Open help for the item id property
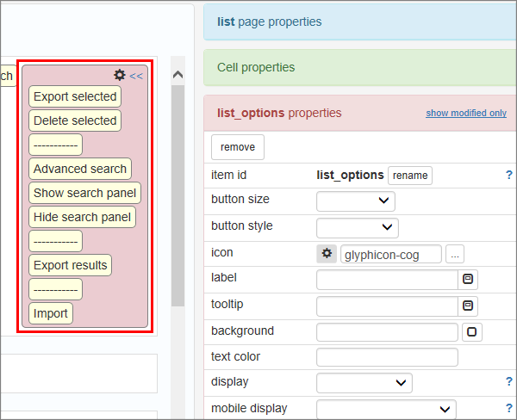 coord(508,175)
